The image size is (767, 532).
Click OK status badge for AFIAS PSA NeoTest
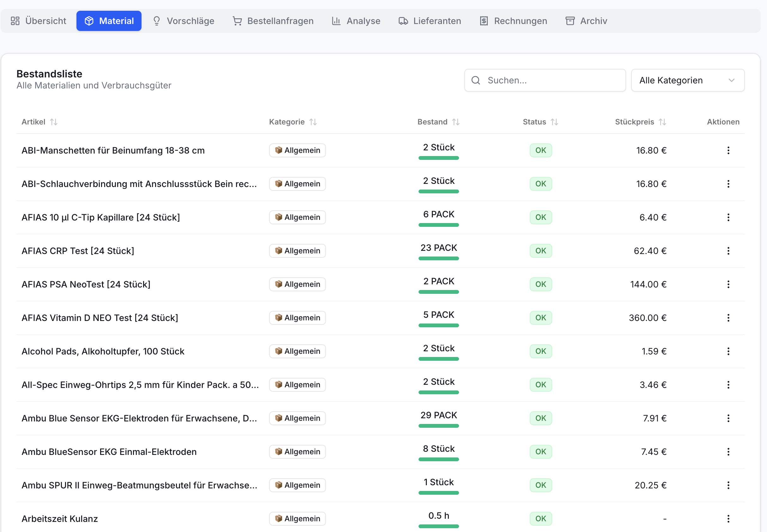[541, 284]
